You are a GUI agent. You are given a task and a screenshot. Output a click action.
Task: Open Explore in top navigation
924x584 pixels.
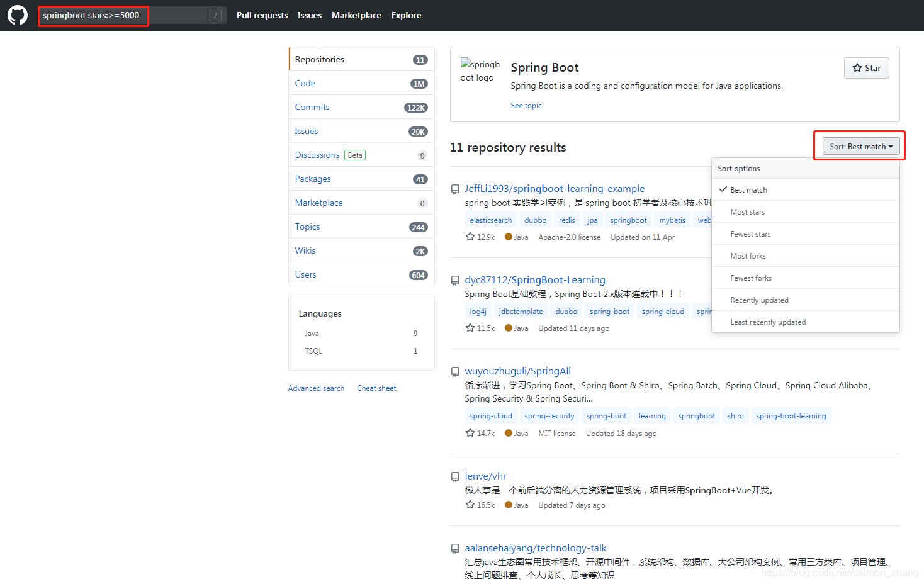coord(406,15)
